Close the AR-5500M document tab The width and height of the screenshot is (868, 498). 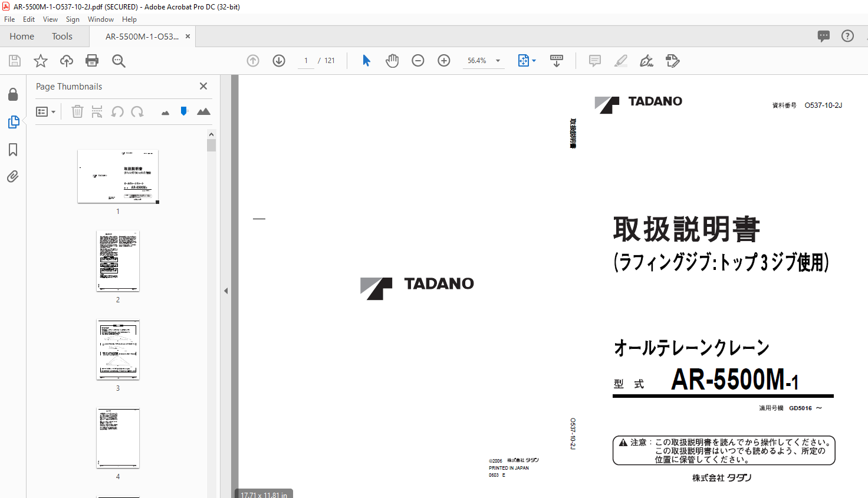pyautogui.click(x=188, y=37)
